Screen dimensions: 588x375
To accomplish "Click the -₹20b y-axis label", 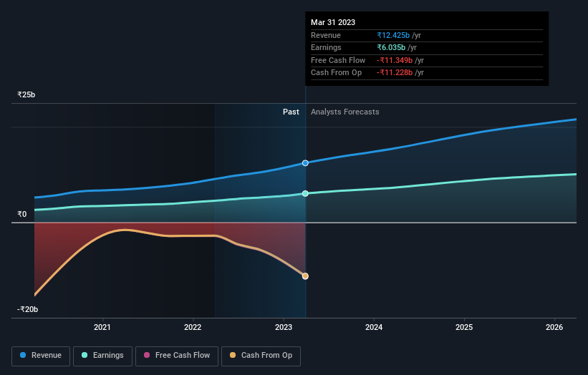I will click(27, 309).
